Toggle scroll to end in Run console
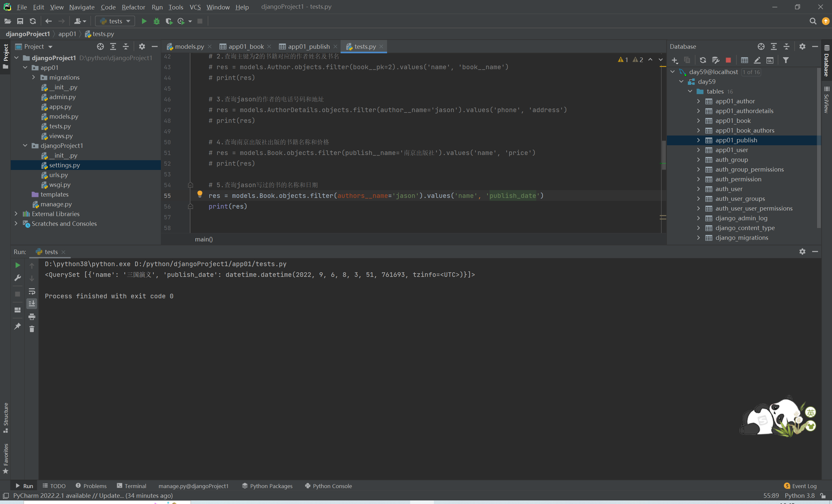Screen dimensions: 832x504 pos(32,304)
